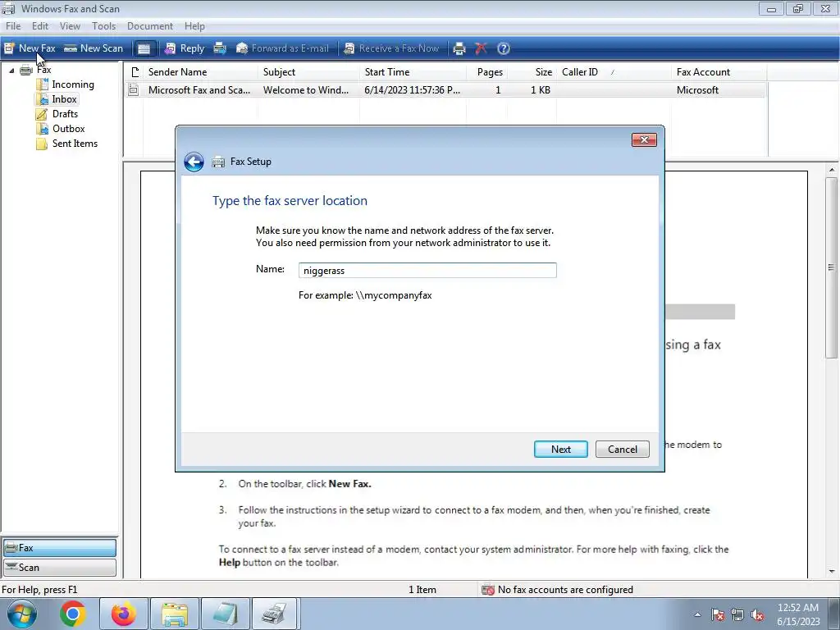Open the Windows Start menu
Screen dimensions: 840x630
pos(22,614)
